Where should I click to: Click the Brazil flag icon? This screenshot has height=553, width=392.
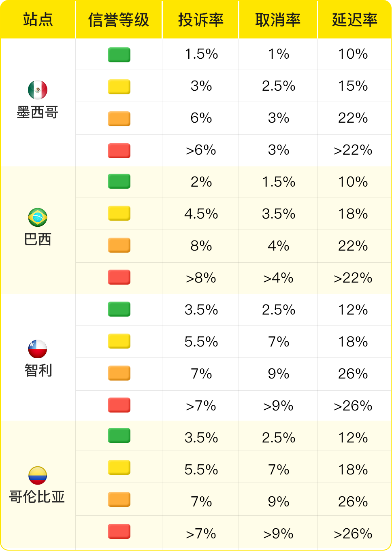(38, 217)
